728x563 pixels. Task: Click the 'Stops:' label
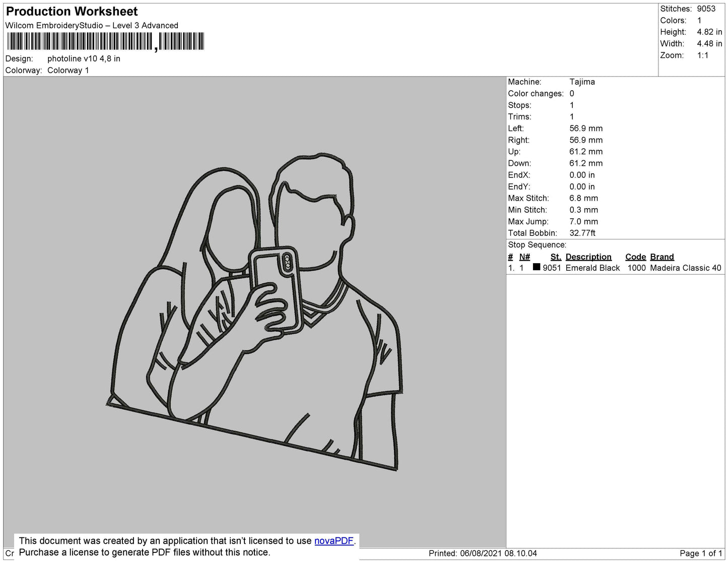click(x=519, y=105)
